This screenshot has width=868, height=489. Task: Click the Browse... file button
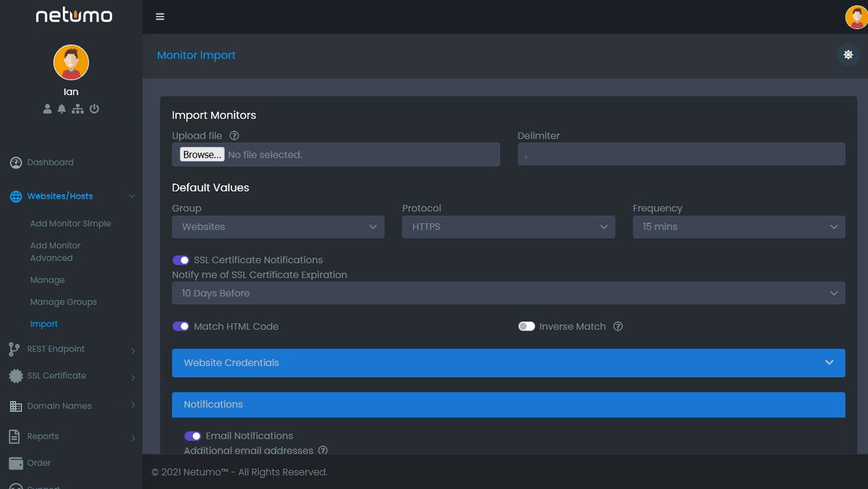(x=202, y=155)
